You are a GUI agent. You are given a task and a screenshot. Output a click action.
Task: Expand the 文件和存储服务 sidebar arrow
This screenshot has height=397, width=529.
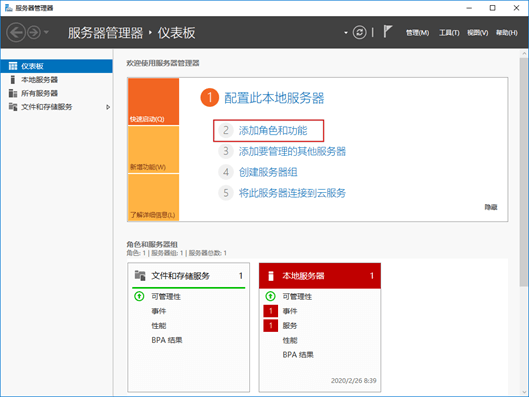tap(108, 107)
